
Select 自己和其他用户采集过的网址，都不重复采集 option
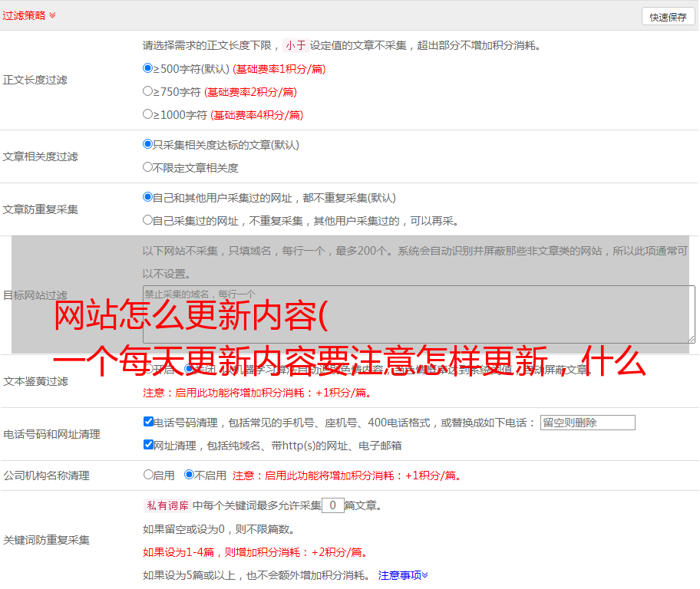point(148,197)
